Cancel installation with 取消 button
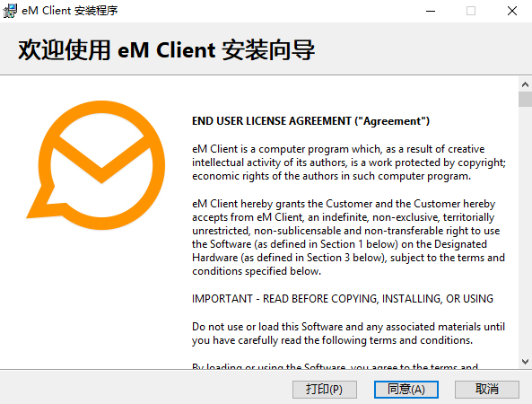The width and height of the screenshot is (532, 404). click(487, 389)
